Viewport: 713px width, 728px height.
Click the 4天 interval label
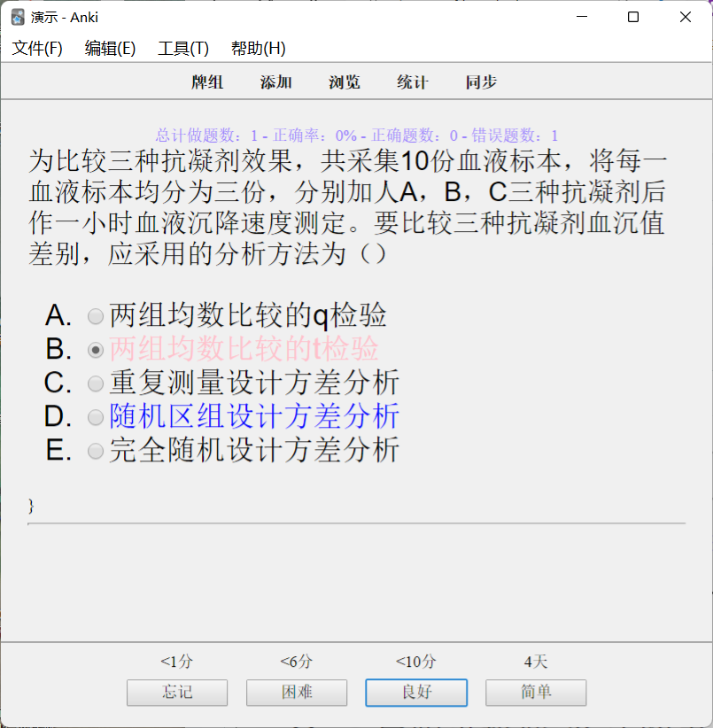536,662
